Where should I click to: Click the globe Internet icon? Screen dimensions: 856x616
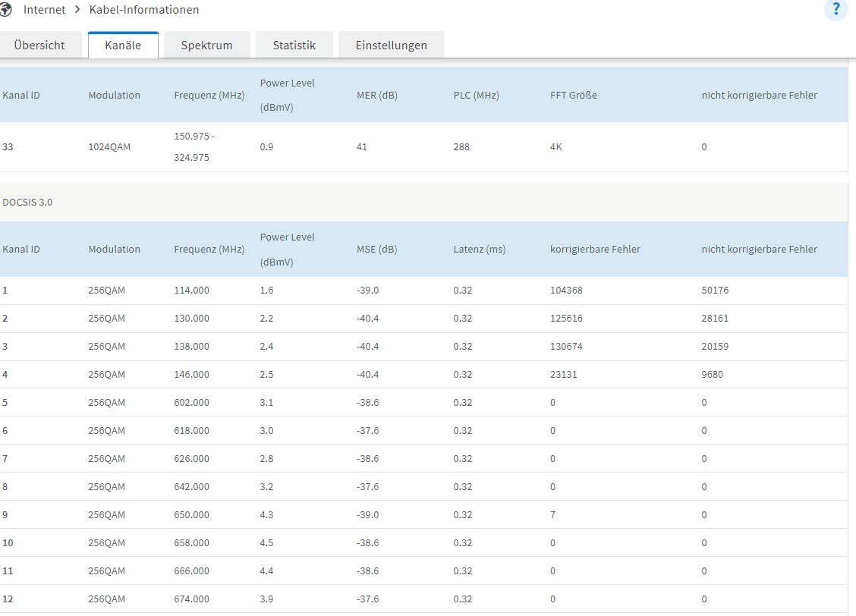tap(5, 10)
